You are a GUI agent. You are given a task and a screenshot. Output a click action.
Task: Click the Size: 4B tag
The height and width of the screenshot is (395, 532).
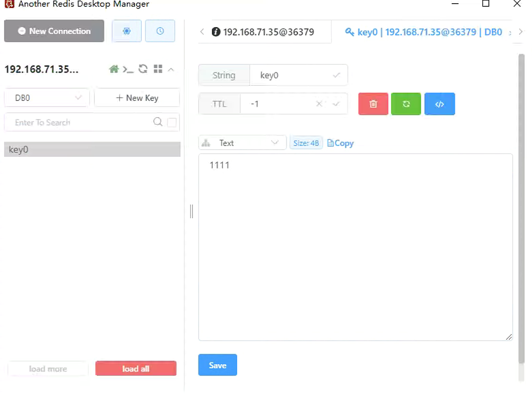tap(306, 143)
